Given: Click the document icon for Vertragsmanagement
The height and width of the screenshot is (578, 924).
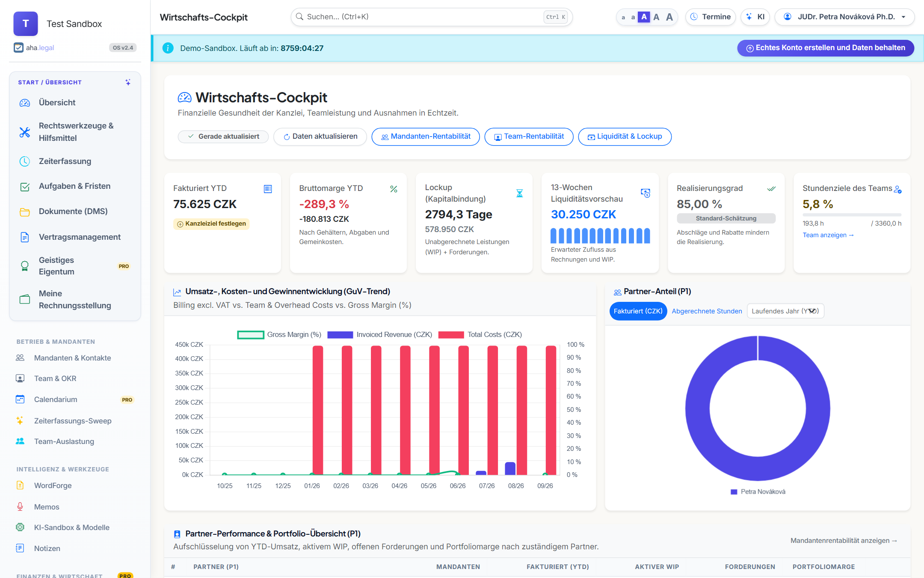Looking at the screenshot, I should coord(25,237).
